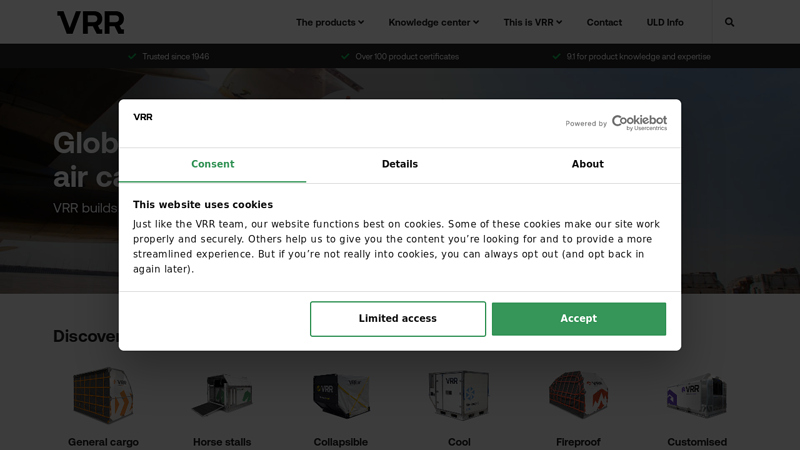
Task: Expand The products dropdown menu
Action: [330, 22]
